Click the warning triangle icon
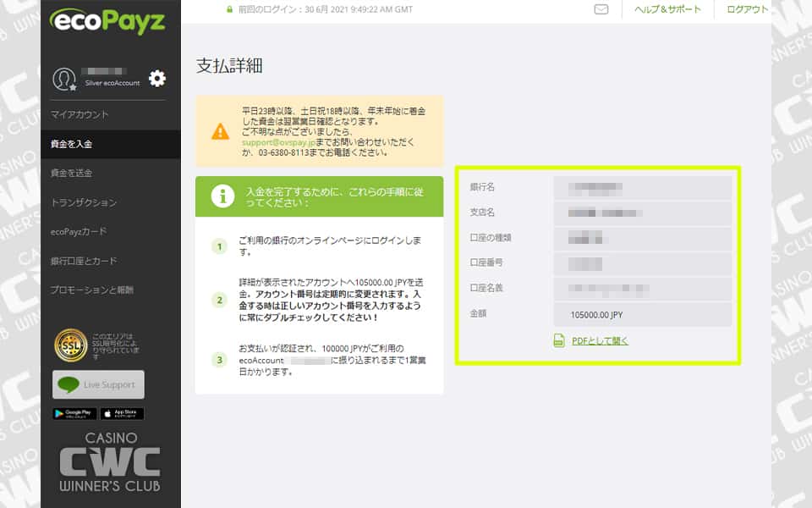This screenshot has width=812, height=508. pyautogui.click(x=220, y=132)
